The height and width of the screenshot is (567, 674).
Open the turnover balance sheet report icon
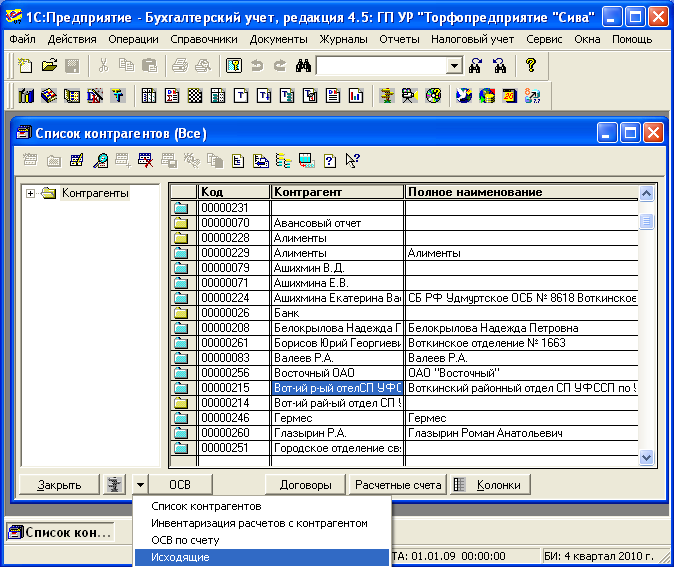point(149,95)
